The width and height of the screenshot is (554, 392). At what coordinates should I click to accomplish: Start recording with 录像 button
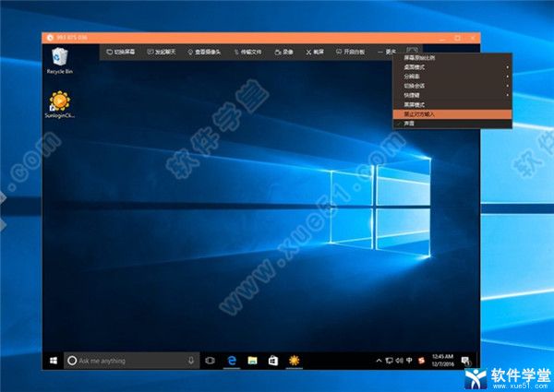click(x=284, y=52)
